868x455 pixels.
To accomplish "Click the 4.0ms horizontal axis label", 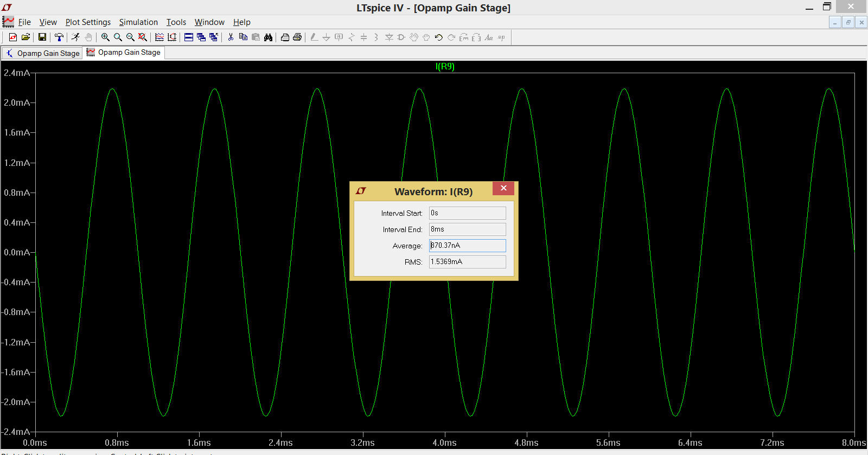I will click(x=444, y=443).
